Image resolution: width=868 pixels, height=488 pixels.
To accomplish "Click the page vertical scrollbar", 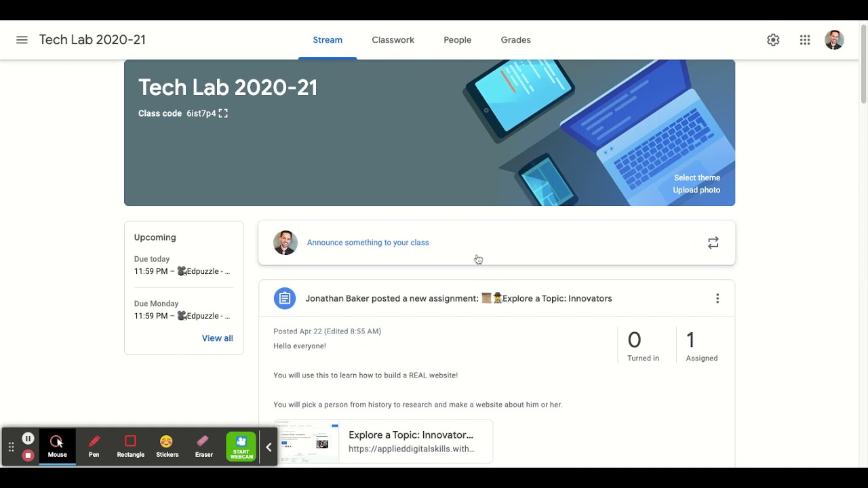I will tap(863, 64).
